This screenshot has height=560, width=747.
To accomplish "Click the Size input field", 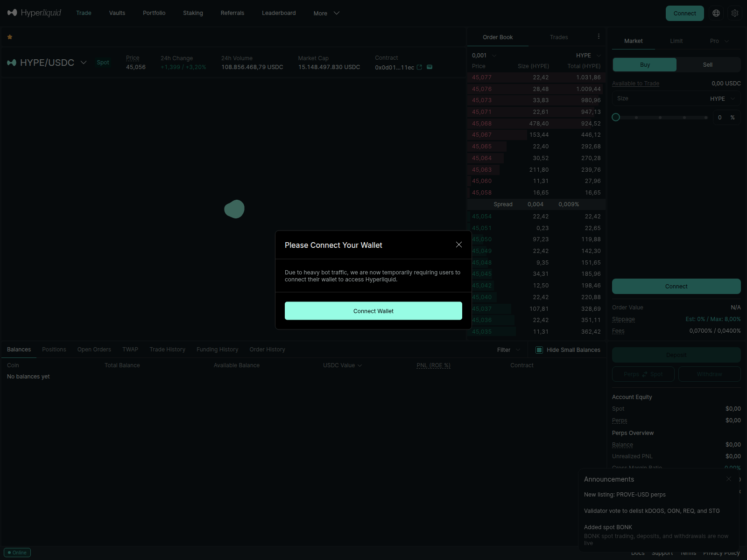I will [676, 98].
